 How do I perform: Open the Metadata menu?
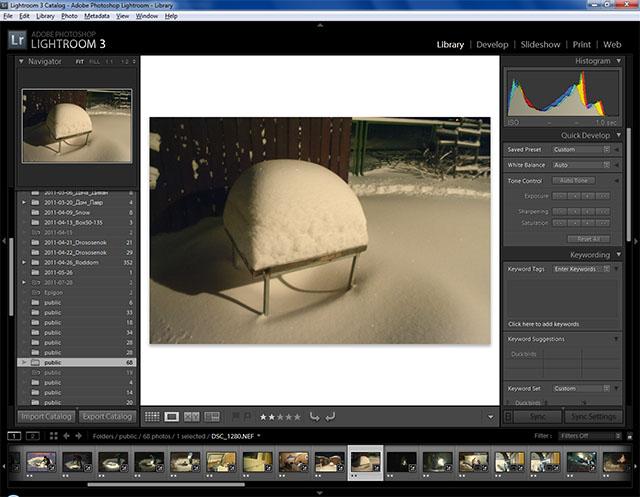[97, 16]
